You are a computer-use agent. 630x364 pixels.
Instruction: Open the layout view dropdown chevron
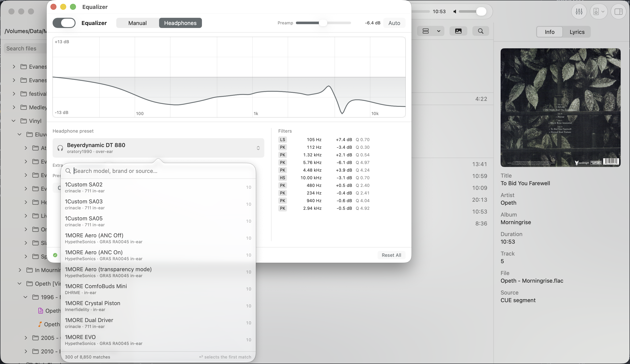click(438, 31)
